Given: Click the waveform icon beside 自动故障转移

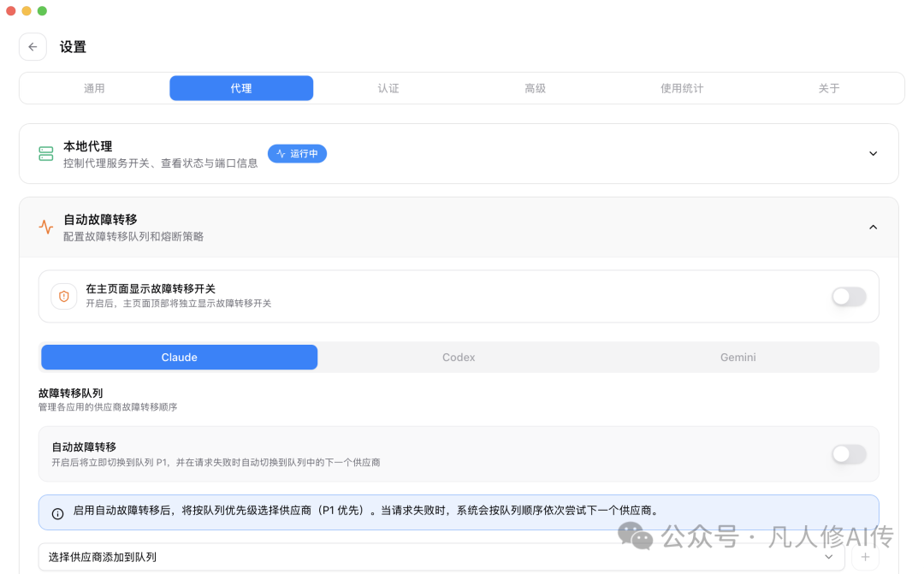Looking at the screenshot, I should pyautogui.click(x=45, y=227).
